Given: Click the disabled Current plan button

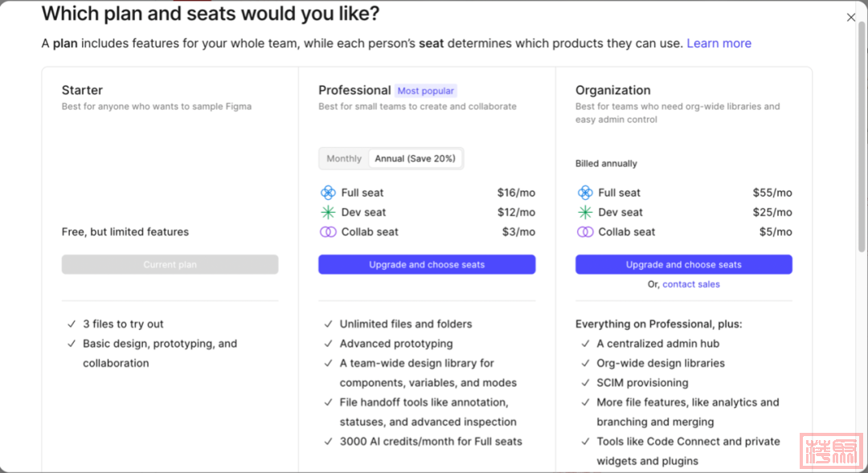Looking at the screenshot, I should click(x=170, y=265).
